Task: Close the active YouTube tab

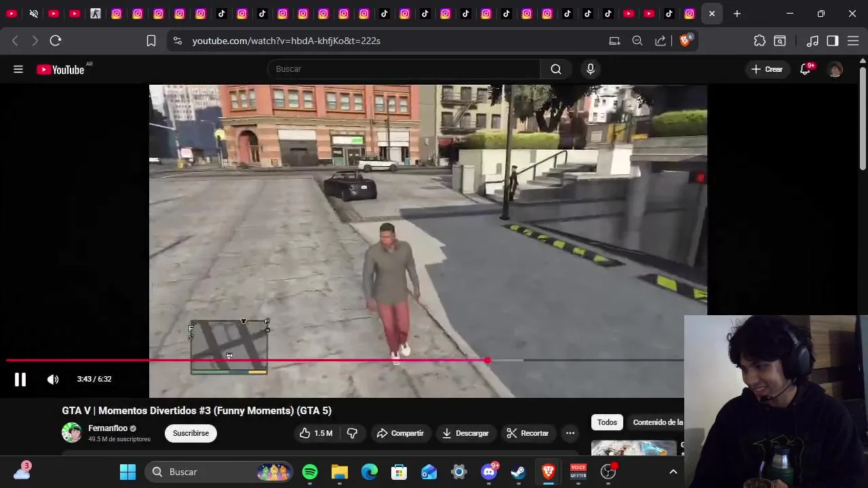Action: 711,14
